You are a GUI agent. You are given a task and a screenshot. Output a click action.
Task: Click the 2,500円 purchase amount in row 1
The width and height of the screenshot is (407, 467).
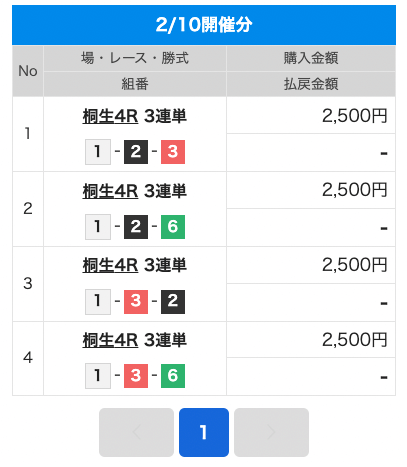coord(354,116)
